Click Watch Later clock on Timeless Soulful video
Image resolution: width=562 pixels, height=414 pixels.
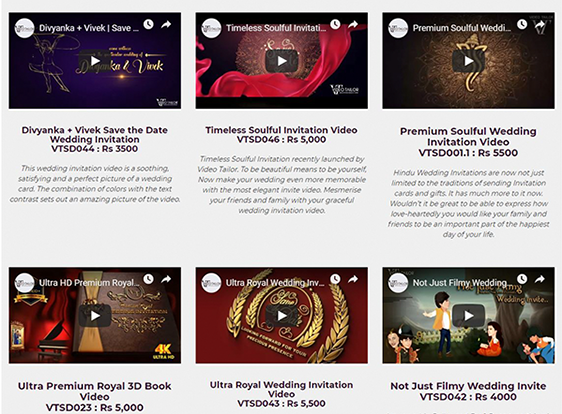[335, 24]
